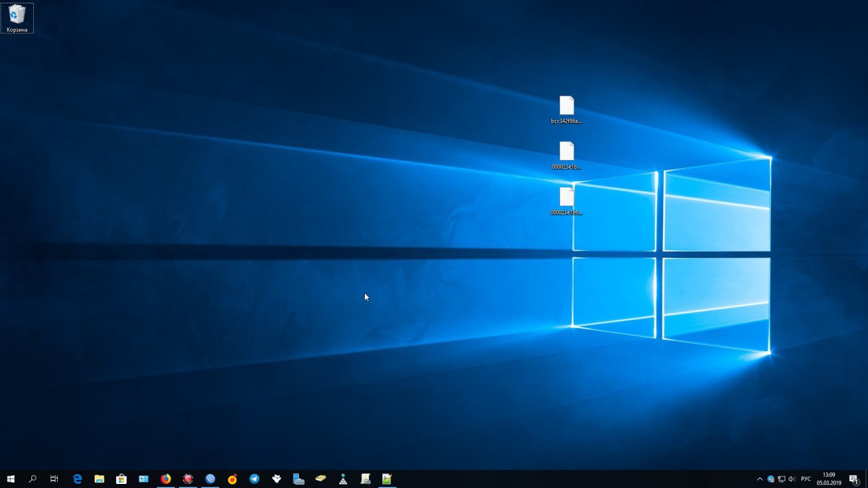Open File Explorer from the taskbar
This screenshot has height=488, width=868.
pyautogui.click(x=99, y=479)
